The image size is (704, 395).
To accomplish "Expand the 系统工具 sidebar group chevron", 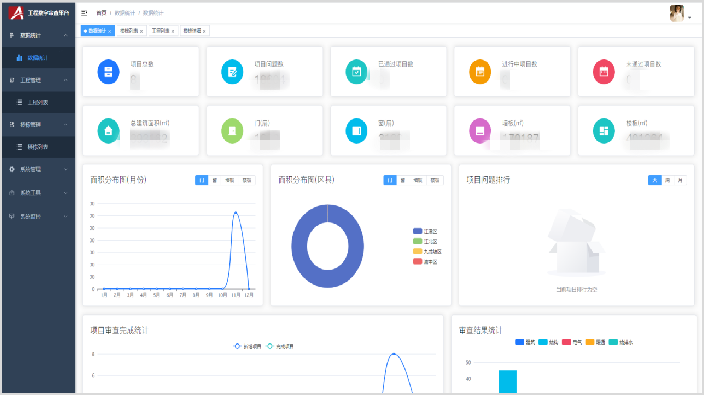I will tap(66, 193).
